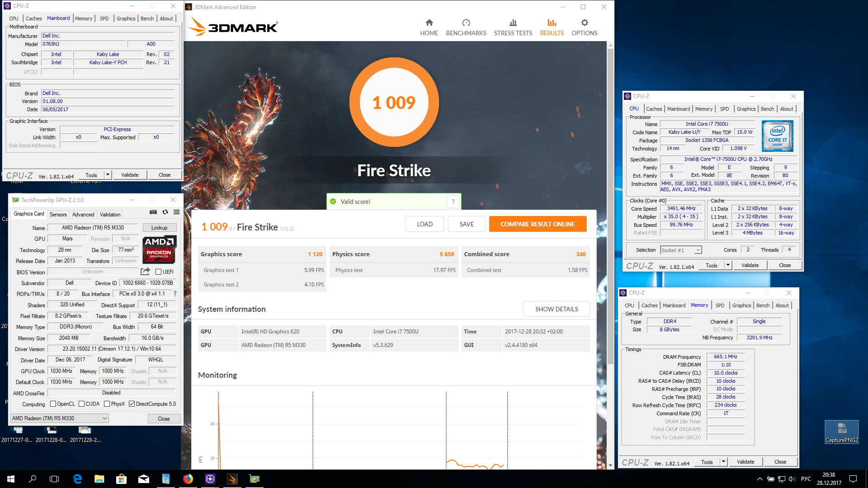Click GPU-Z Name field AMD Radeon R5 M330
This screenshot has height=488, width=868.
click(x=93, y=228)
